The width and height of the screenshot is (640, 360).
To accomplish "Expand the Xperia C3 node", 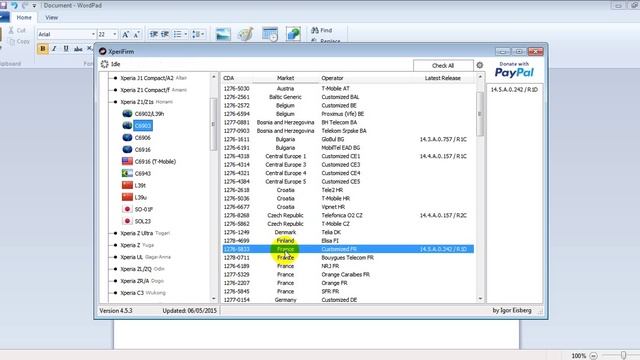I will [x=116, y=293].
